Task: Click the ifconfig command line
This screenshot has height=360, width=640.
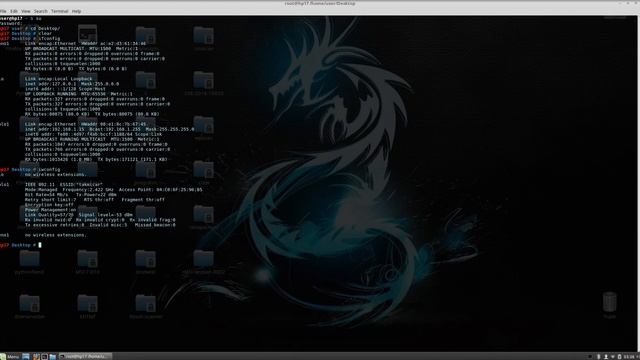Action: tap(30, 38)
